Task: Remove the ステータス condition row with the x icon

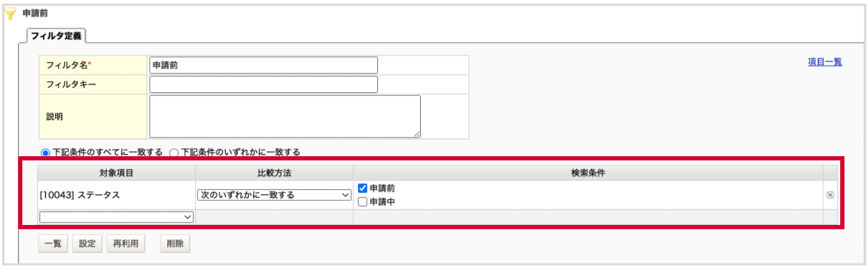Action: (x=832, y=195)
